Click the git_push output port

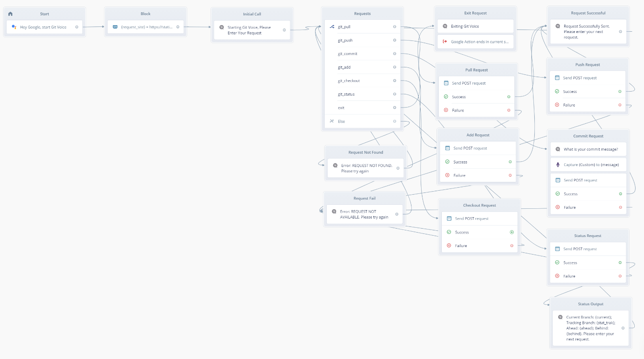pyautogui.click(x=395, y=40)
